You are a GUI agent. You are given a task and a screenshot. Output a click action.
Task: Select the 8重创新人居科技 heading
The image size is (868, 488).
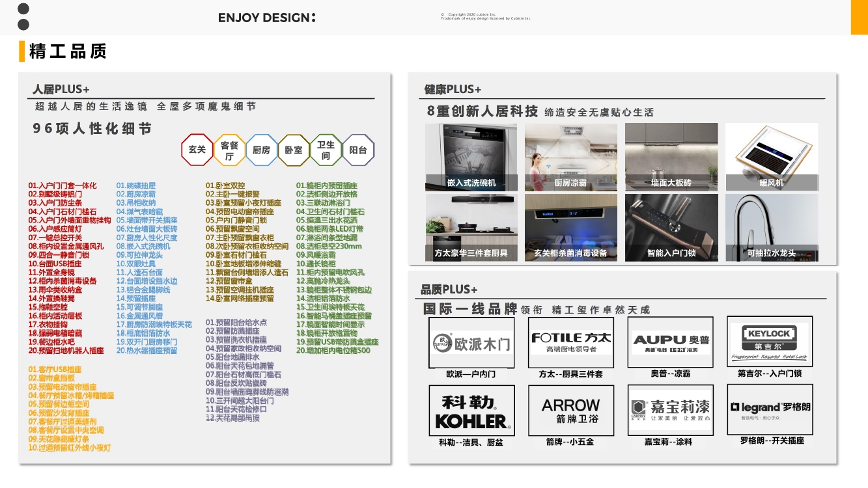tap(483, 111)
